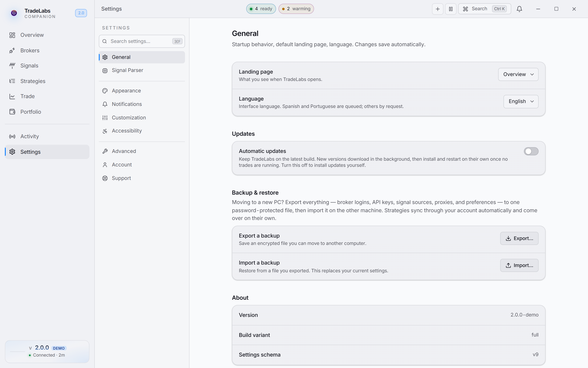Click the Overview grid icon in sidebar
This screenshot has width=588, height=368.
coord(12,35)
